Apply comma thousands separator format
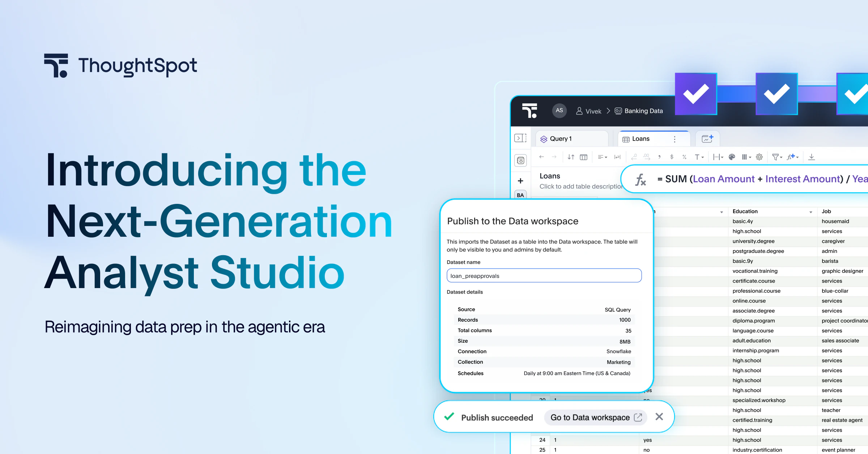The image size is (868, 454). pos(659,157)
